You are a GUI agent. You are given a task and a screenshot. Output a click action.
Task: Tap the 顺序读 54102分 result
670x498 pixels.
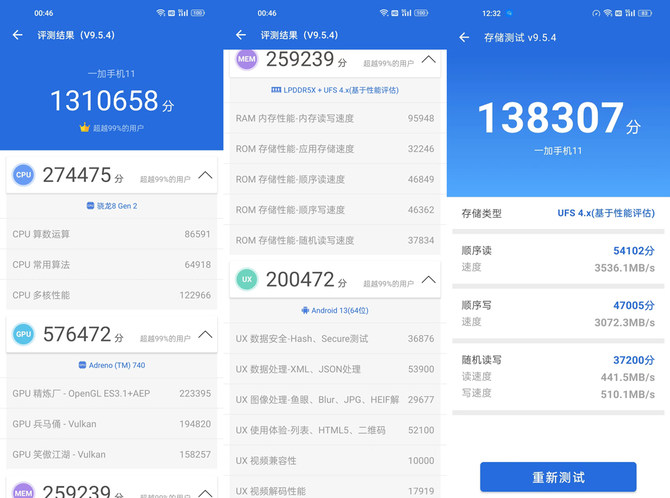coord(558,251)
